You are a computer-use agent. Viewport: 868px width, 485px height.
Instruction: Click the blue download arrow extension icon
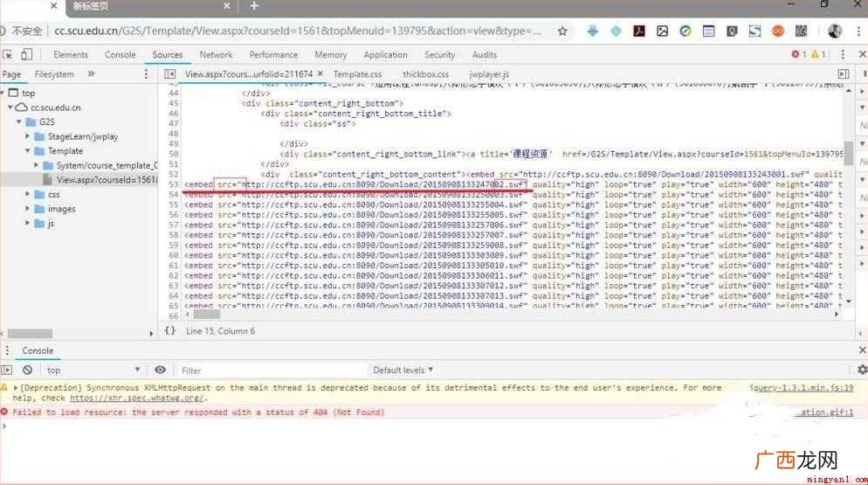coord(592,31)
